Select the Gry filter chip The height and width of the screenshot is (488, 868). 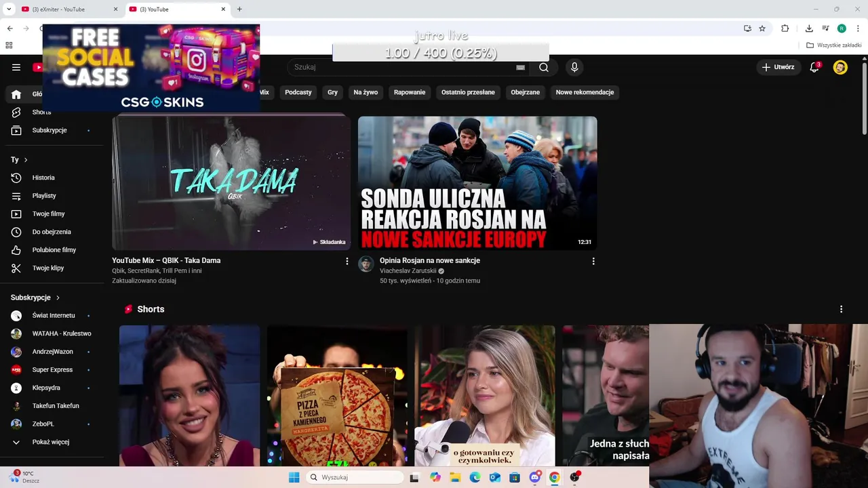click(332, 92)
